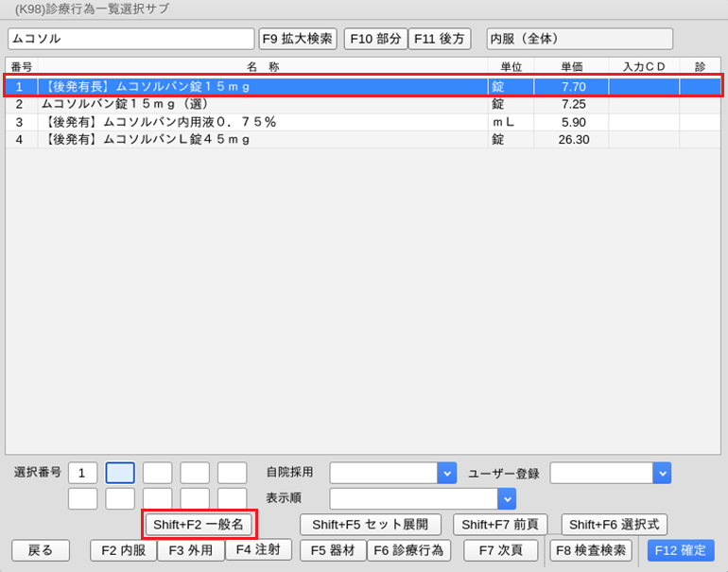The width and height of the screenshot is (728, 572).
Task: Go to next page with F7 次頁
Action: [500, 550]
